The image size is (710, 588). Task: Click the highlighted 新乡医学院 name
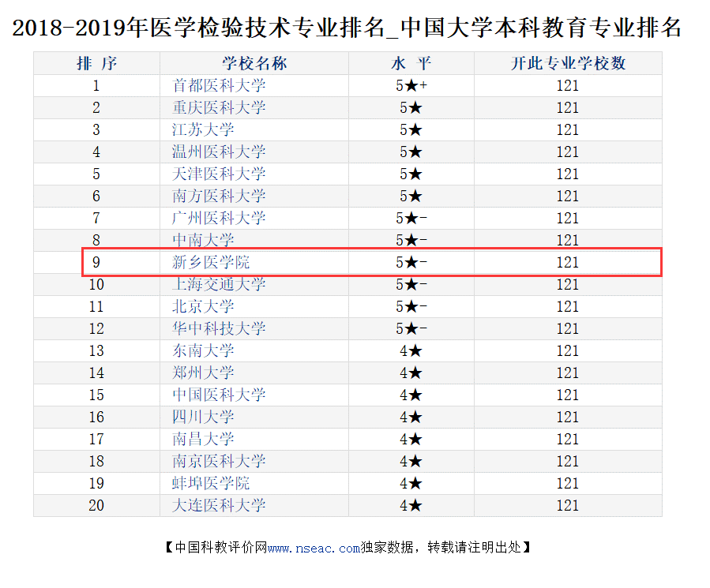click(x=211, y=262)
